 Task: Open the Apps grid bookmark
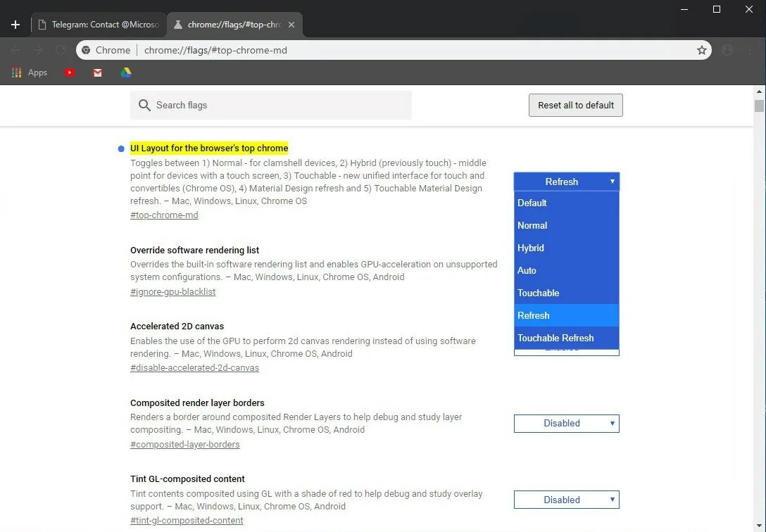click(x=30, y=72)
